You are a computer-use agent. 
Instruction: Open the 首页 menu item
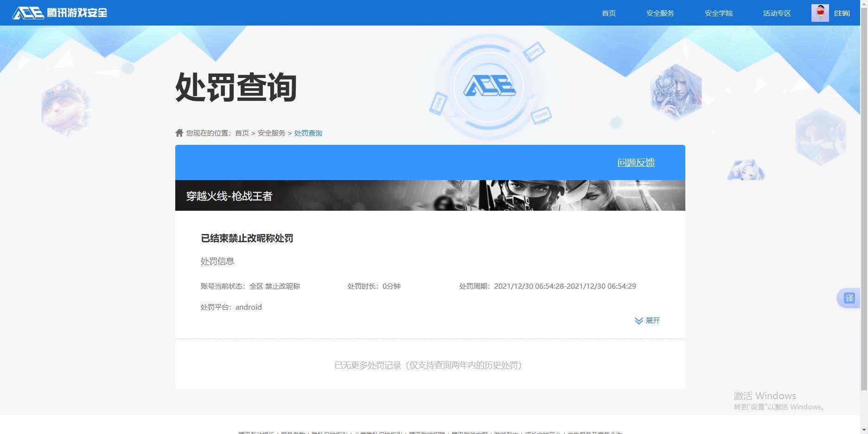[x=608, y=13]
